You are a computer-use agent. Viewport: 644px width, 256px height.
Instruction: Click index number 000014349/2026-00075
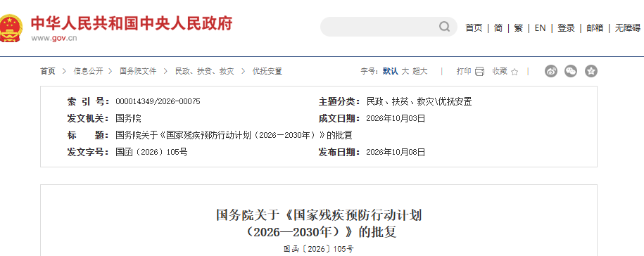[x=158, y=102]
